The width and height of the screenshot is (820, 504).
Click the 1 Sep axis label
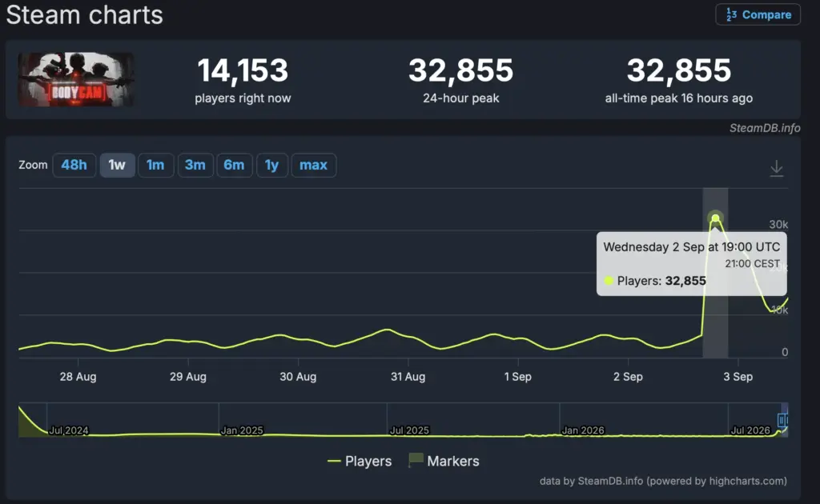click(x=518, y=377)
